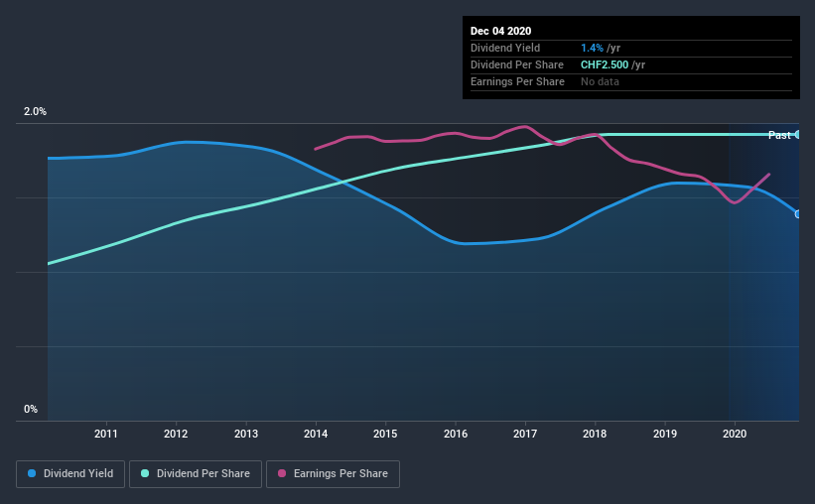Select the 2014 x-axis label
Viewport: 815px width, 504px height.
pos(316,434)
